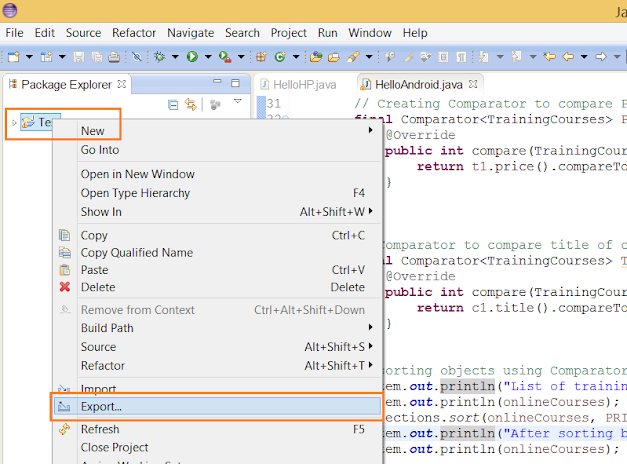The height and width of the screenshot is (464, 627).
Task: Go back with the yellow left arrow
Action: tap(568, 57)
